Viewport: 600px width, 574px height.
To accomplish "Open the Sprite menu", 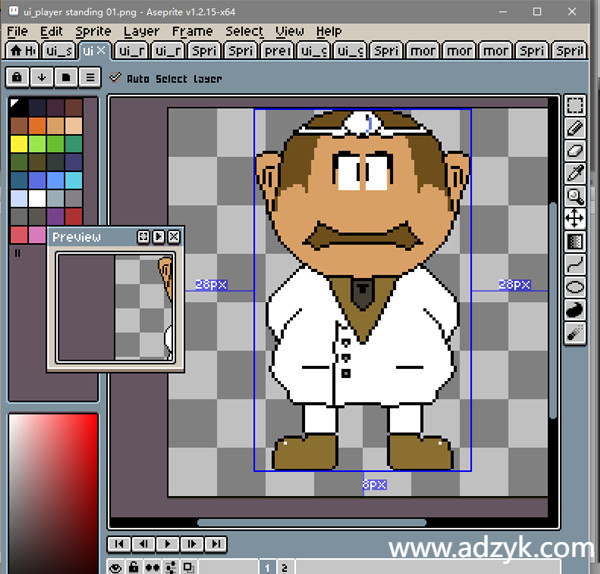I will tap(93, 31).
